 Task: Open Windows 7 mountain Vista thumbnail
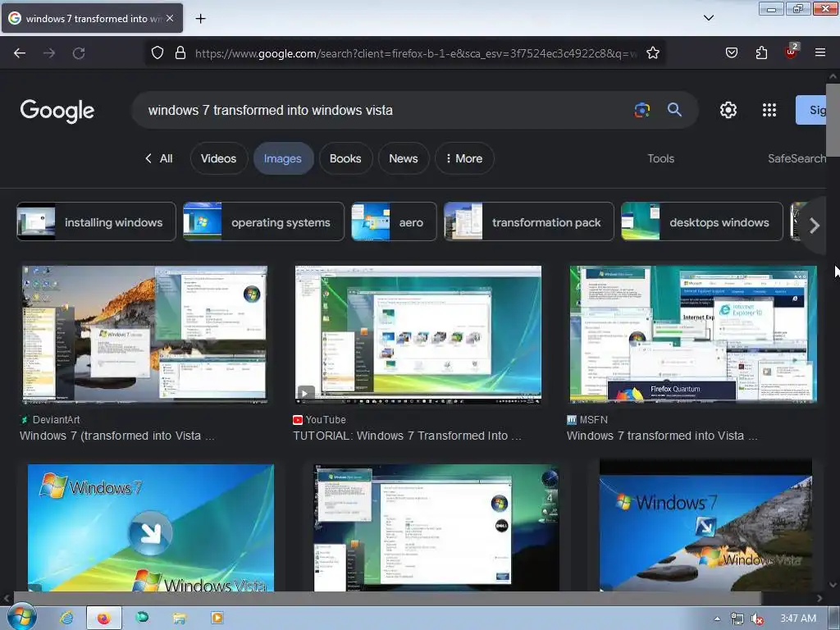coord(705,526)
